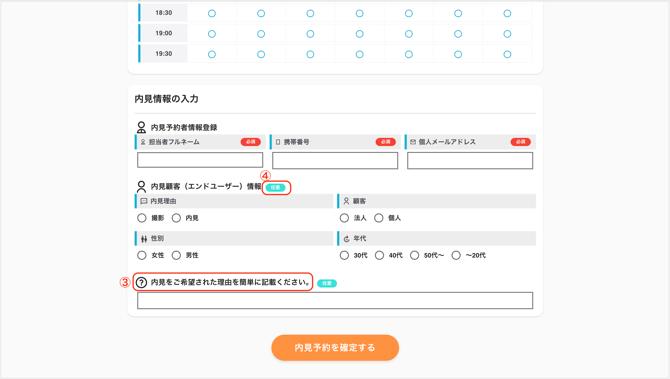Click the comment icon in 内見理由 header

click(144, 201)
